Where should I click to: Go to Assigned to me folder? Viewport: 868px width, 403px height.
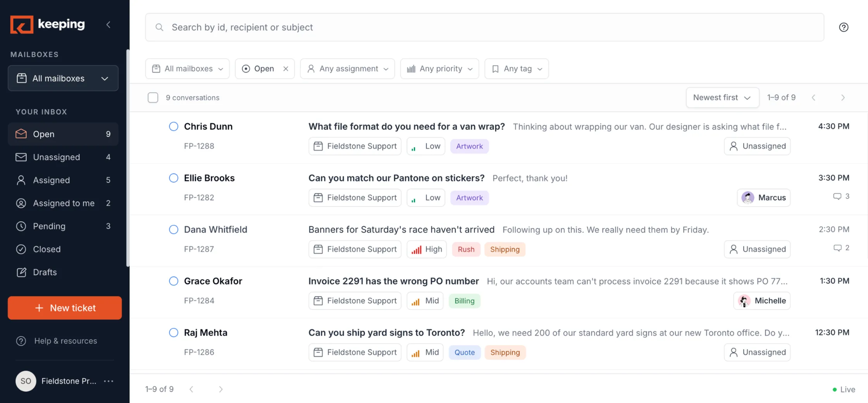[63, 203]
